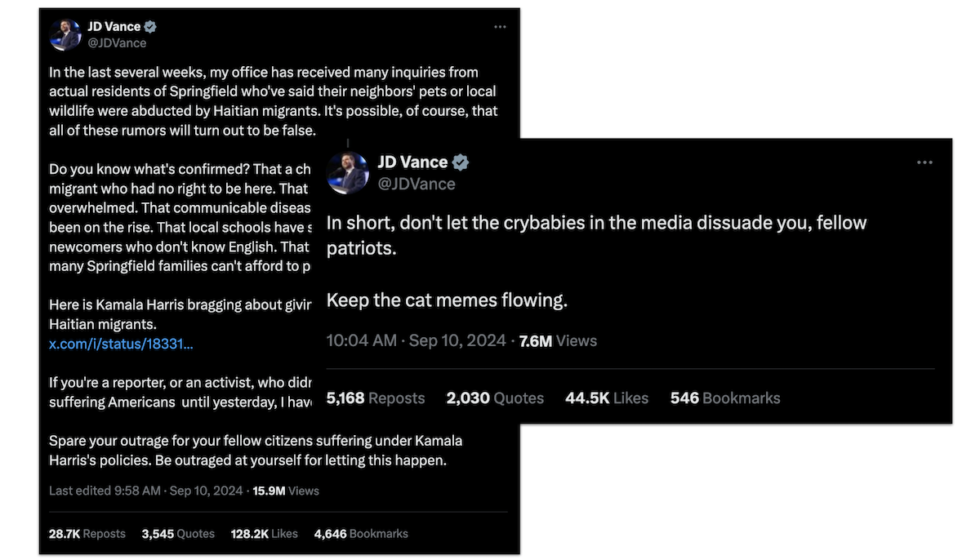Click the 28.7K Reposts count
The image size is (980, 560).
point(87,533)
